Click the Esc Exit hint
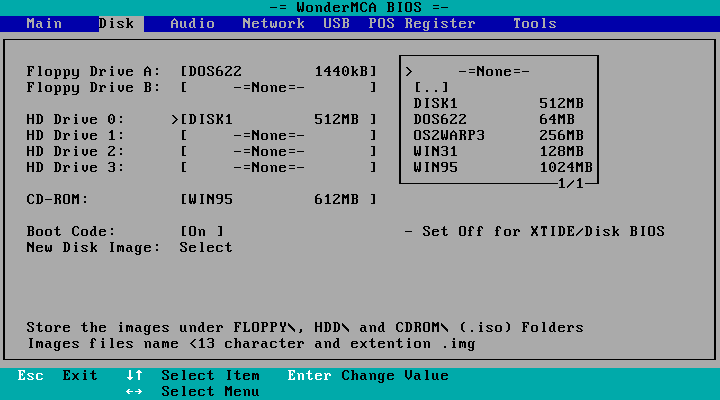 [x=57, y=376]
